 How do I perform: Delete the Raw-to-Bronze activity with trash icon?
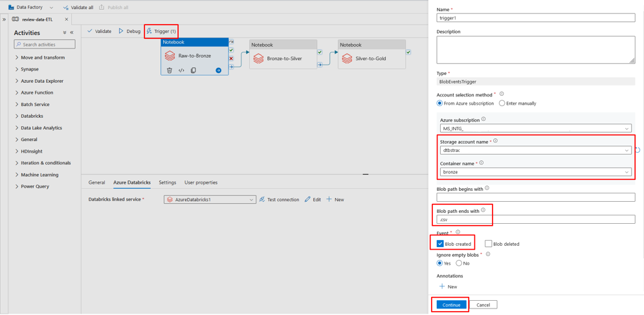coord(169,71)
